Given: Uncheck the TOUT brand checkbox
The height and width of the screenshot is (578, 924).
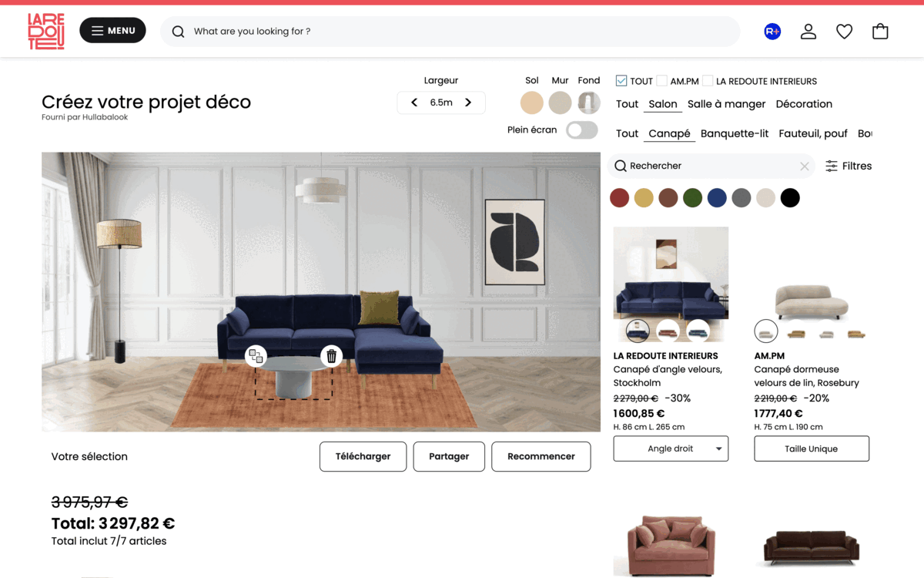Looking at the screenshot, I should (621, 81).
